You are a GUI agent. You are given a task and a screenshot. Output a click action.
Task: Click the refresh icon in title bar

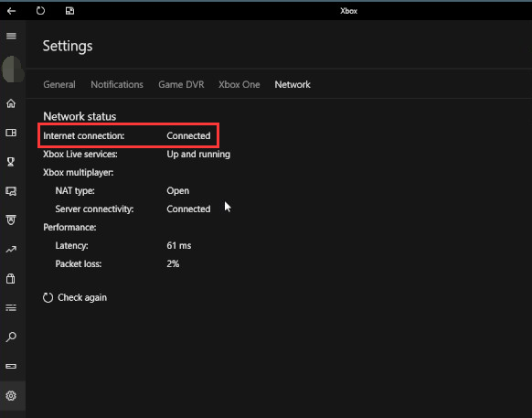40,11
